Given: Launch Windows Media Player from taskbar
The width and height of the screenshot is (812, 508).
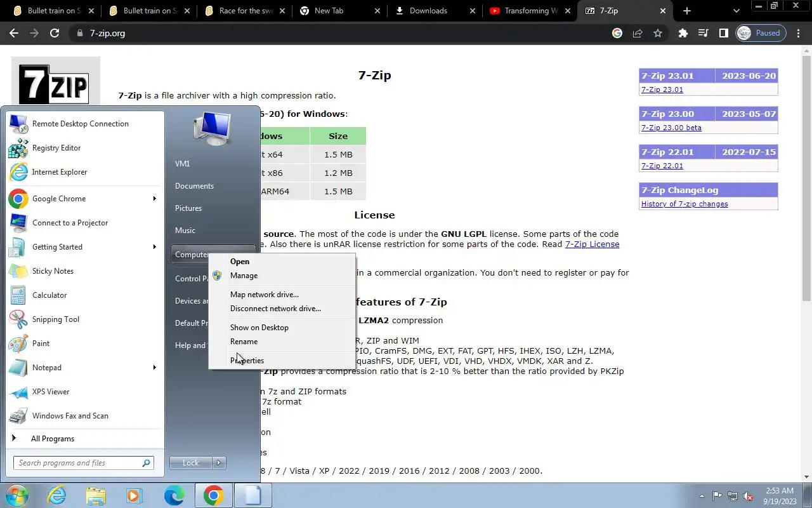Looking at the screenshot, I should click(x=134, y=495).
